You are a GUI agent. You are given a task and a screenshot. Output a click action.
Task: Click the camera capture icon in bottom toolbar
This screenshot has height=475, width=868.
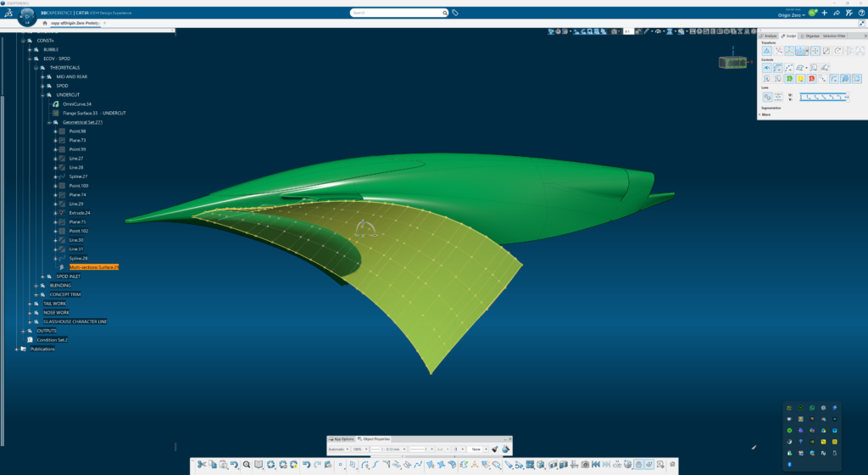click(x=585, y=465)
